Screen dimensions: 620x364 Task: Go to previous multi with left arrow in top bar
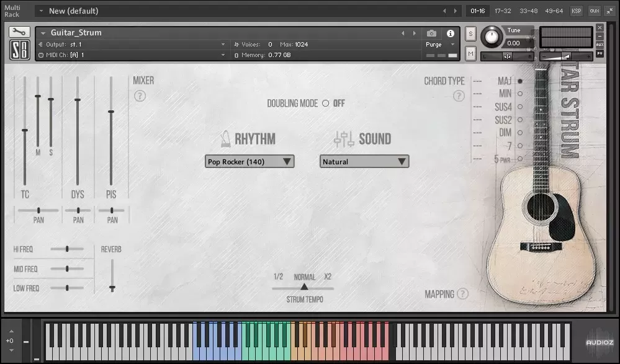444,11
